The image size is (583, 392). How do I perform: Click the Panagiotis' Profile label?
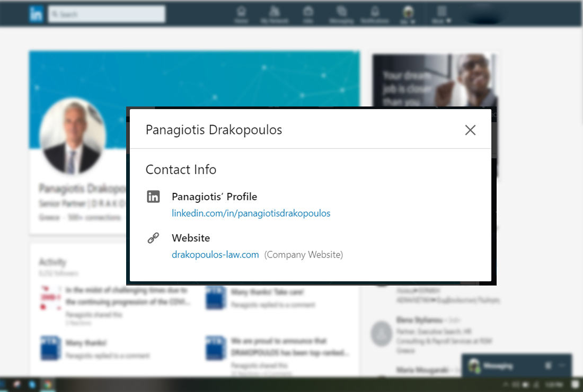pos(215,197)
